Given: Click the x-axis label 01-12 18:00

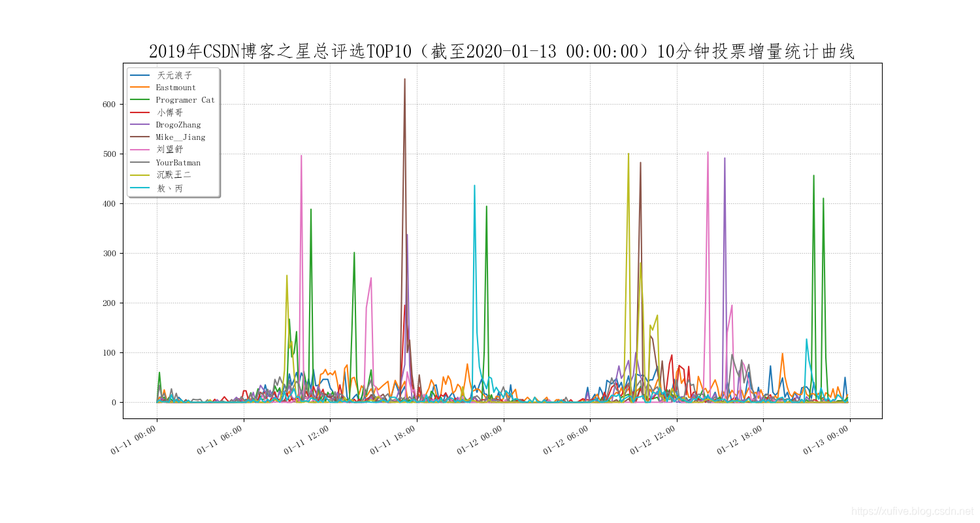Looking at the screenshot, I should [x=740, y=439].
